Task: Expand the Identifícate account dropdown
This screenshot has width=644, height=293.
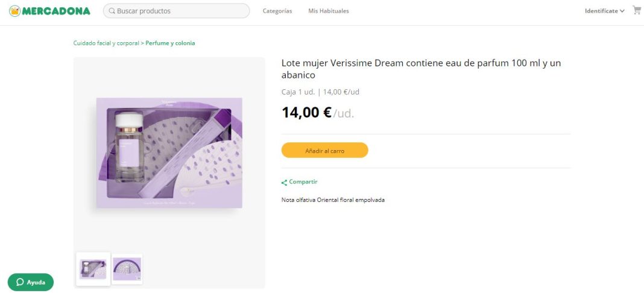Action: [604, 11]
